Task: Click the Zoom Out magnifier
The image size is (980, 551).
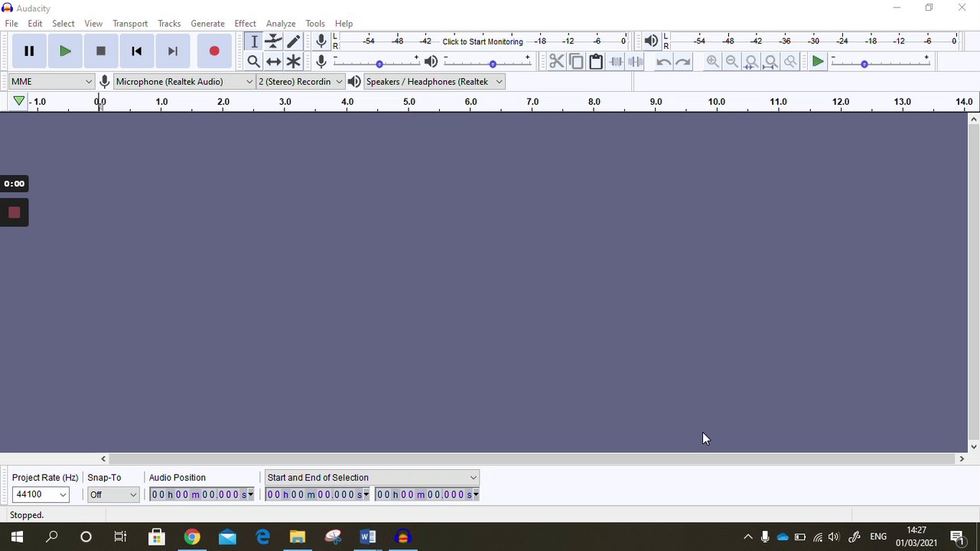Action: pyautogui.click(x=732, y=61)
